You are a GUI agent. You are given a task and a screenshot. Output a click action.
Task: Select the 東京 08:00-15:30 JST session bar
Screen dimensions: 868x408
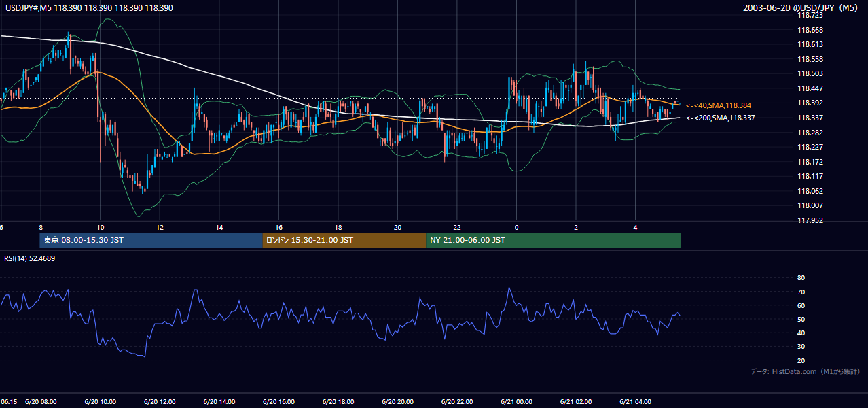(151, 240)
